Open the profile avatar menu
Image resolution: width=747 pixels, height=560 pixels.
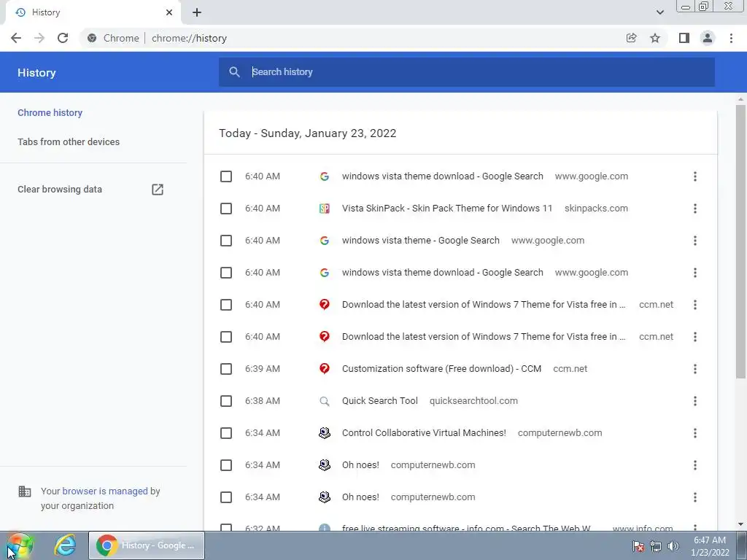(708, 38)
